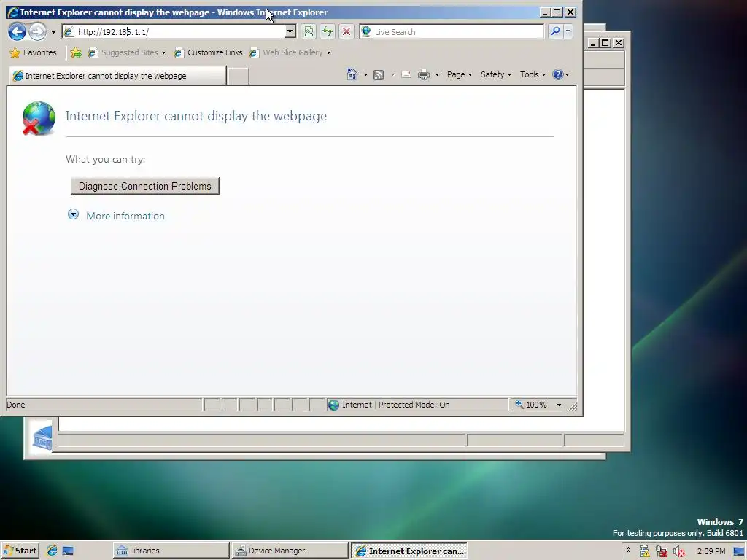Screen dimensions: 747x560
Task: Switch to Libraries taskbar button
Action: click(x=171, y=551)
